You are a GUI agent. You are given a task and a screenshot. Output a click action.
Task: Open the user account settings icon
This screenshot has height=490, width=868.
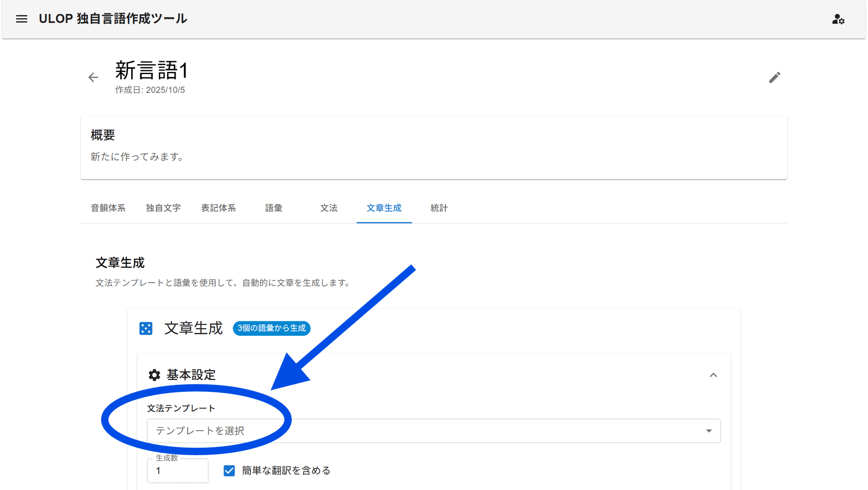click(x=838, y=19)
